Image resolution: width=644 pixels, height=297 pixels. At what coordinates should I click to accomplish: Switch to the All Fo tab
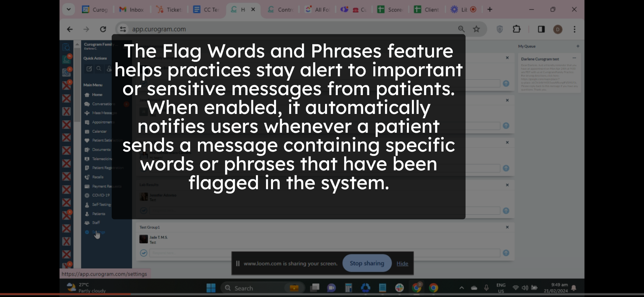[317, 9]
